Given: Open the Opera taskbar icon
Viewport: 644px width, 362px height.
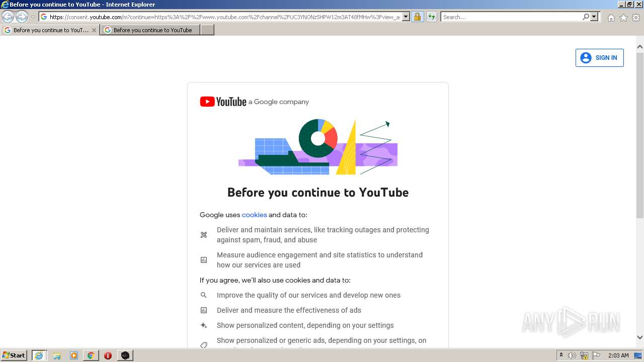Looking at the screenshot, I should tap(108, 355).
